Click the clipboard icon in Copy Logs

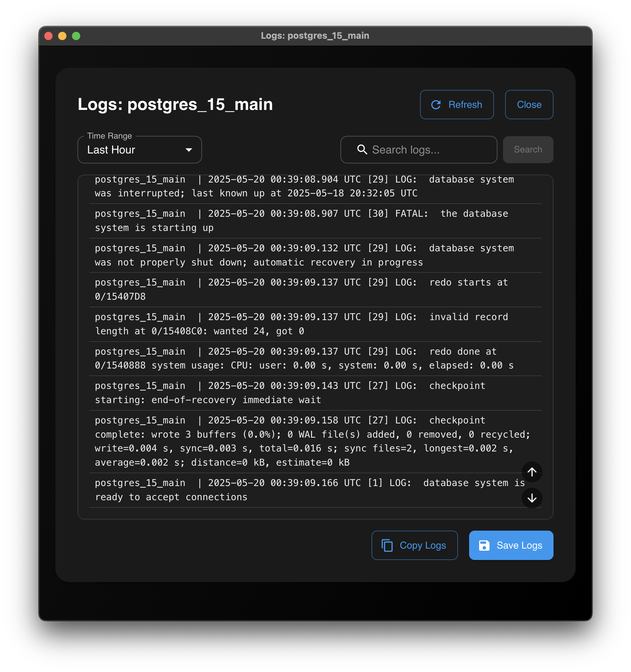tap(387, 545)
